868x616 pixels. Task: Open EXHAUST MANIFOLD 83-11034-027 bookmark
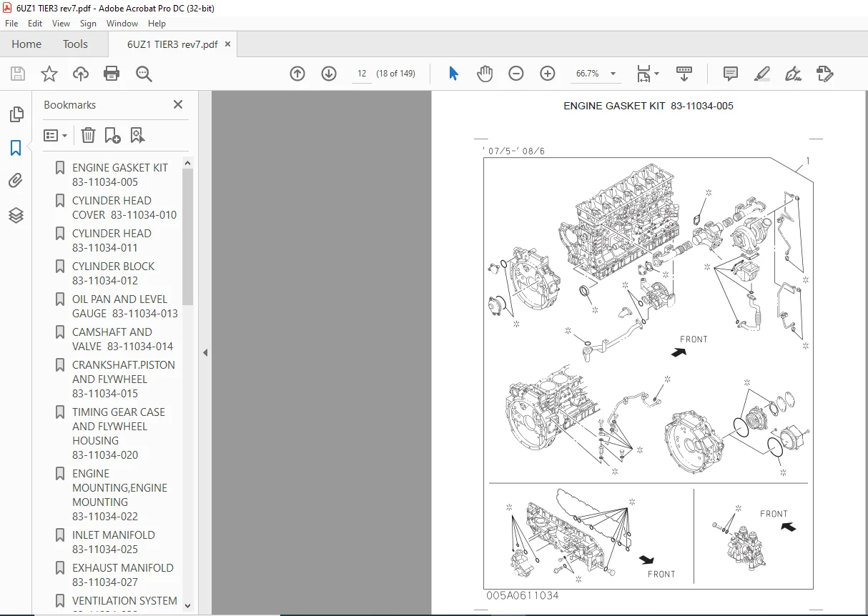coord(123,575)
